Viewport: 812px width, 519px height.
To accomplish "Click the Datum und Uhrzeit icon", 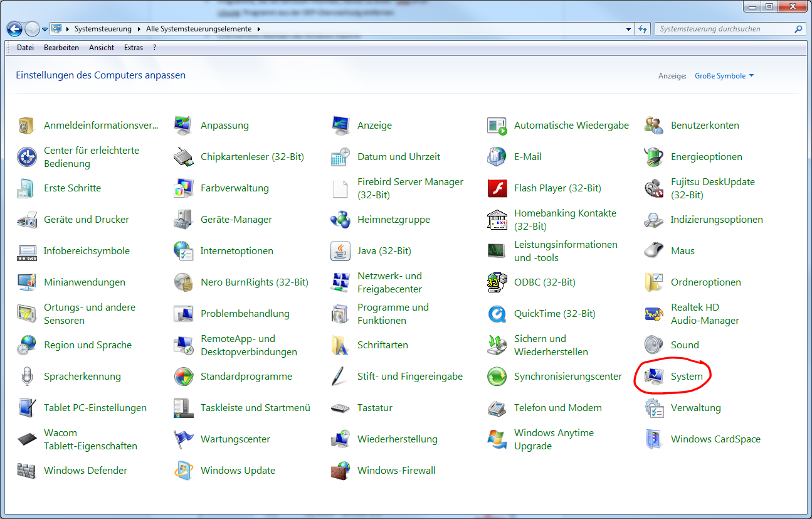I will tap(340, 157).
